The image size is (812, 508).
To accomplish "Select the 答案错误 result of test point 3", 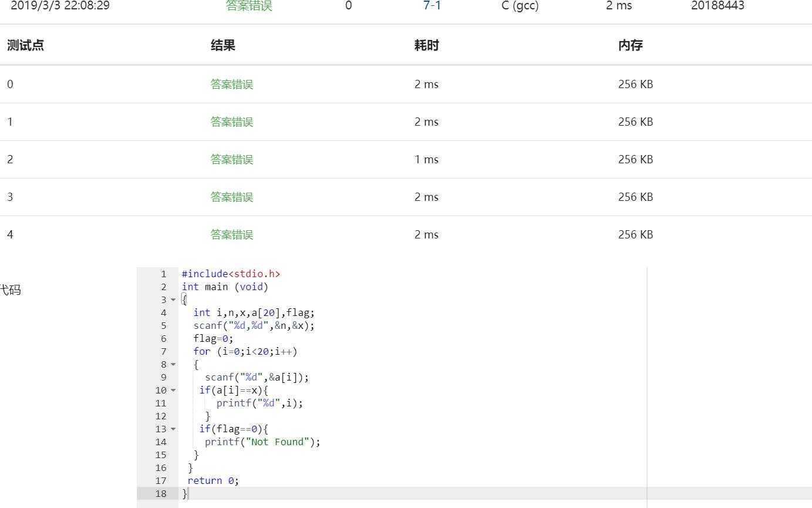I will pos(232,197).
